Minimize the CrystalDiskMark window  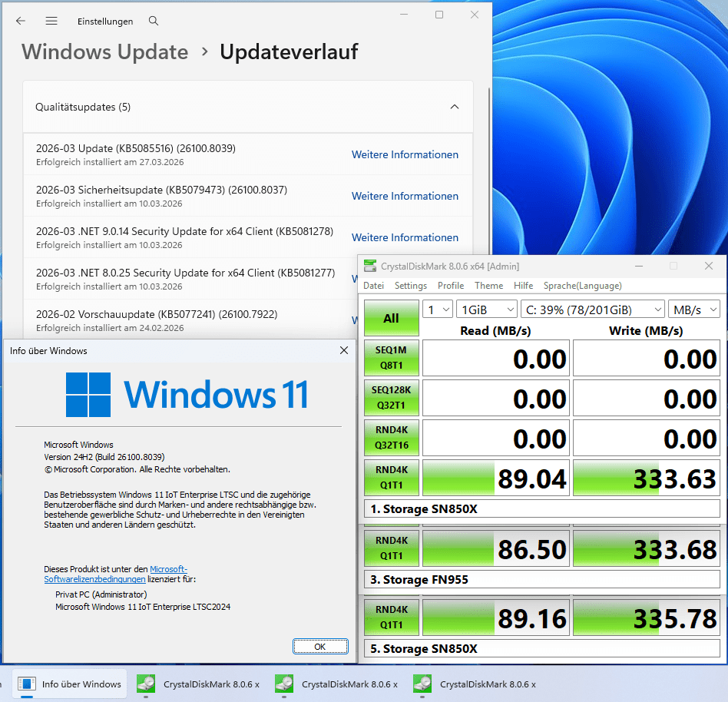tap(639, 266)
